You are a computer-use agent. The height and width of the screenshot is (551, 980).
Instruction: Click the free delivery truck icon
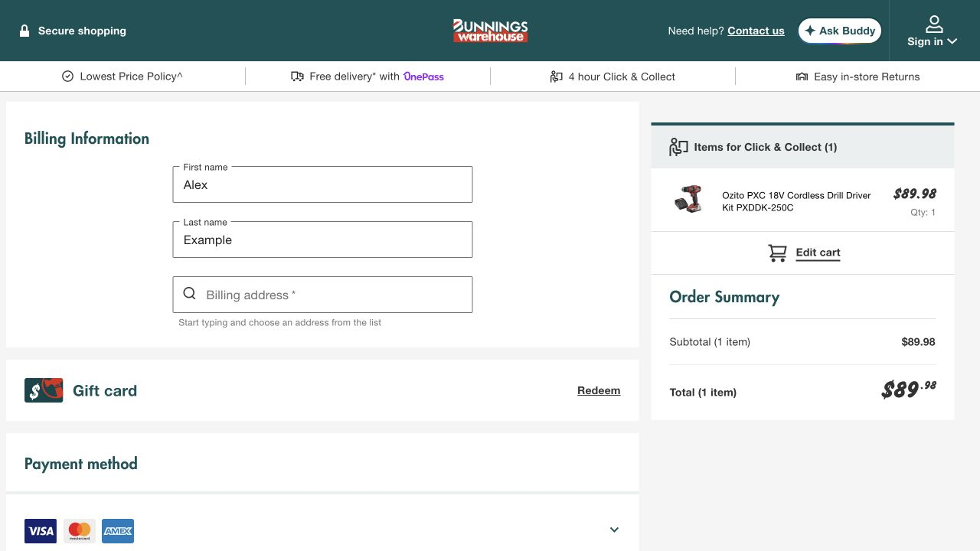(x=297, y=77)
